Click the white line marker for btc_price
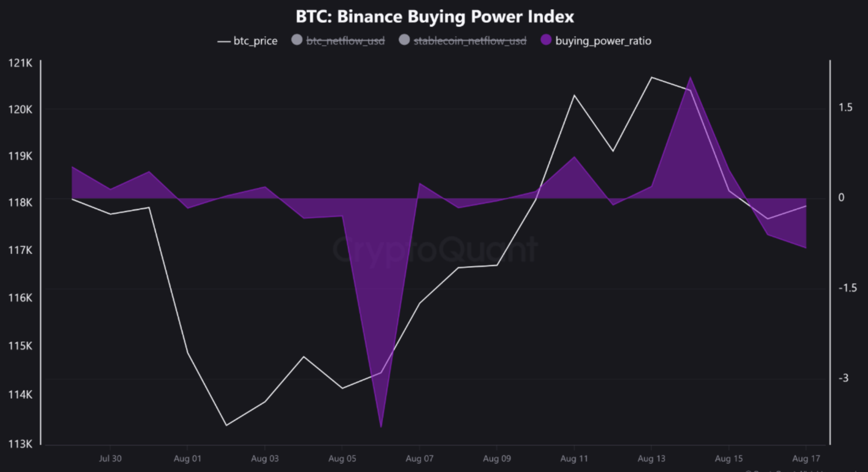 pyautogui.click(x=224, y=41)
